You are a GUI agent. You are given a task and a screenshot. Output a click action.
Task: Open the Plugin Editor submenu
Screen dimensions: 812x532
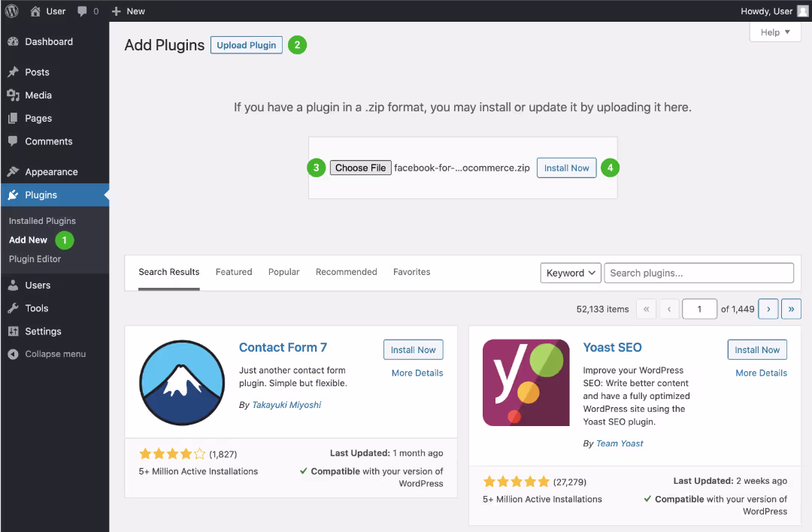[x=35, y=258]
